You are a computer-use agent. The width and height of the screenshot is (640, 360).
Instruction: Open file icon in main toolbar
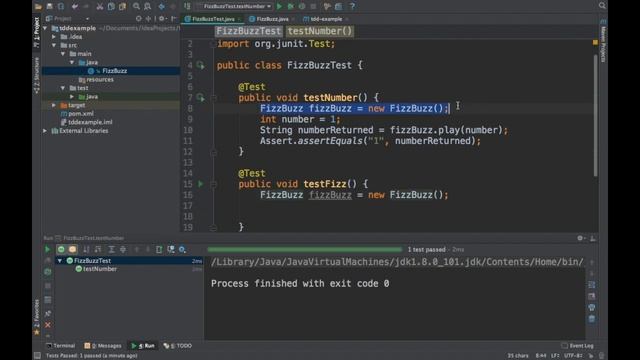[x=38, y=6]
